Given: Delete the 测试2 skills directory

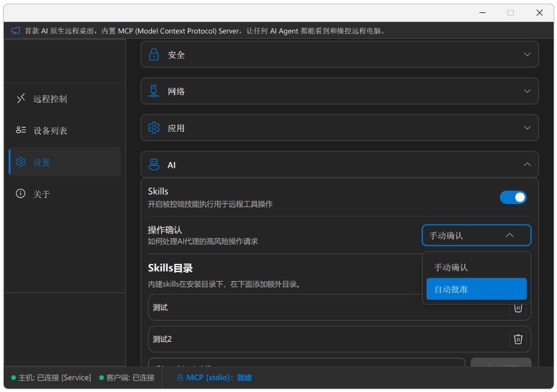Looking at the screenshot, I should point(518,339).
